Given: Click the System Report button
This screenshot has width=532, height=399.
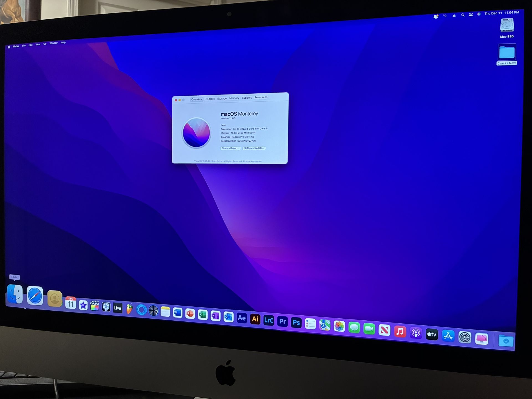Looking at the screenshot, I should 230,148.
